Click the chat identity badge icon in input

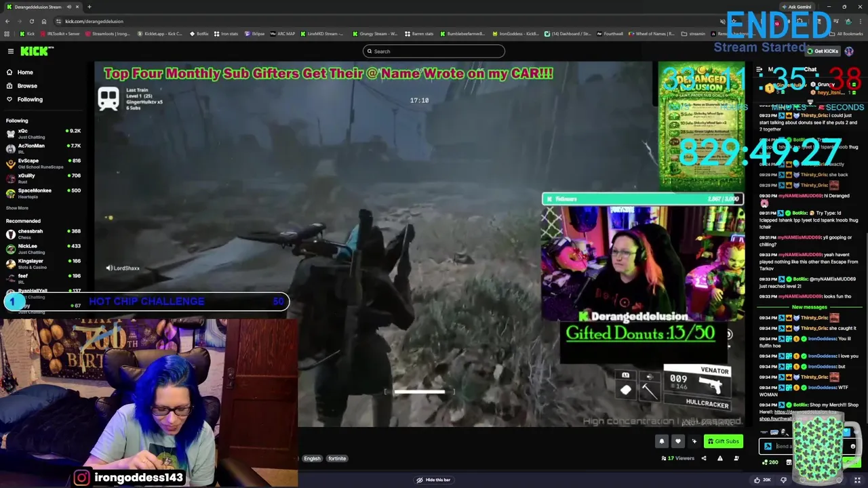(x=768, y=446)
